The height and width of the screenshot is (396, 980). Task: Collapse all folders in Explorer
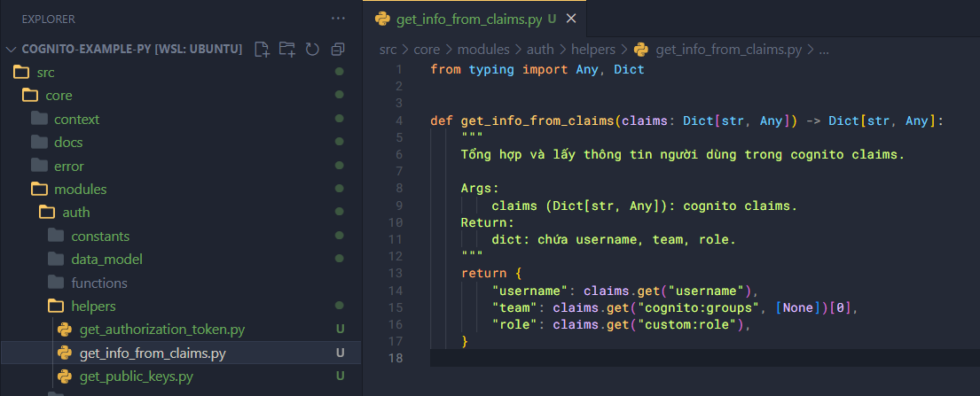[337, 50]
